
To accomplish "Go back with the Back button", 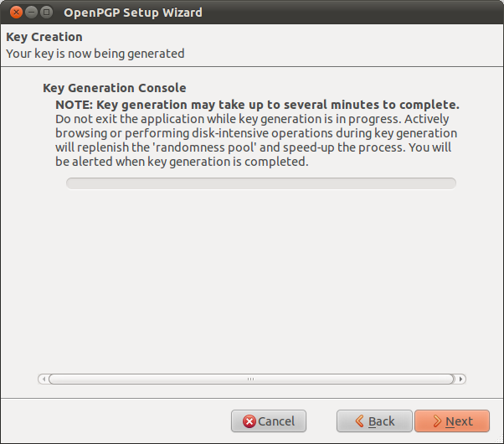I will coord(374,421).
